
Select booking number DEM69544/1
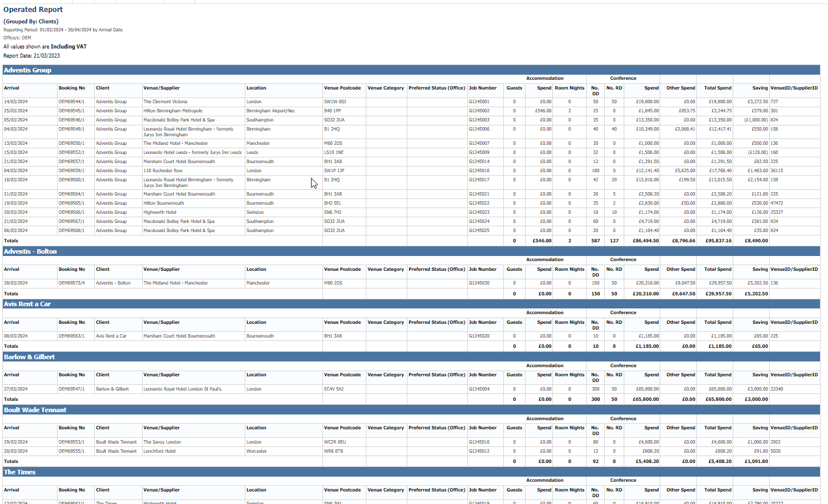pyautogui.click(x=71, y=101)
